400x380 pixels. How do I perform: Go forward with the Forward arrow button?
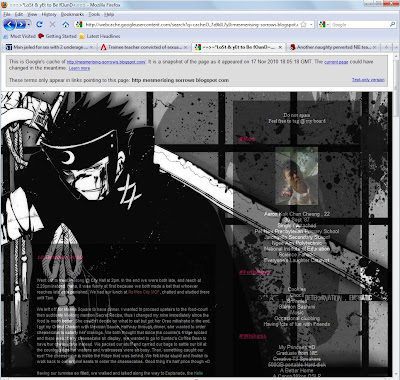pyautogui.click(x=21, y=24)
